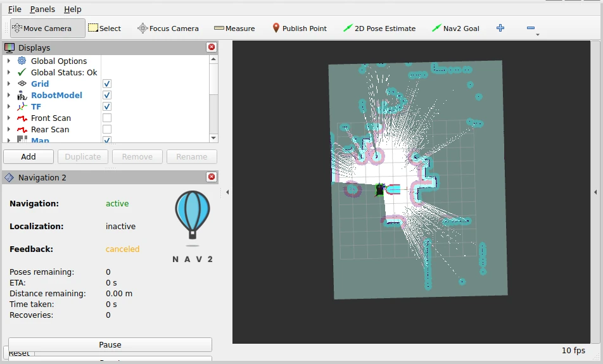Click the Navigation 2 panel diamond icon
Screen dimensions: 603x364
click(10, 177)
